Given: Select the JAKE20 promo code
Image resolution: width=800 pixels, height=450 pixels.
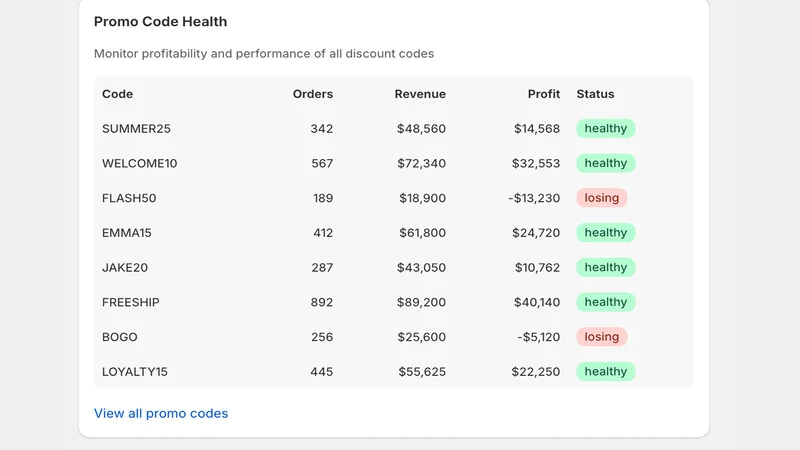Looking at the screenshot, I should pyautogui.click(x=125, y=267).
